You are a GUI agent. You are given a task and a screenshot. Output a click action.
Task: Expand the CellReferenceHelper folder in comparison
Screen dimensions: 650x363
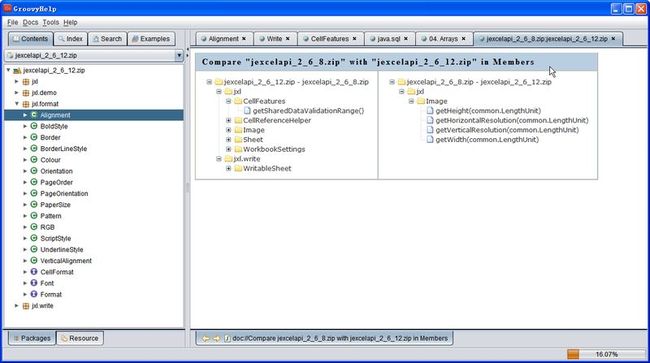(228, 120)
